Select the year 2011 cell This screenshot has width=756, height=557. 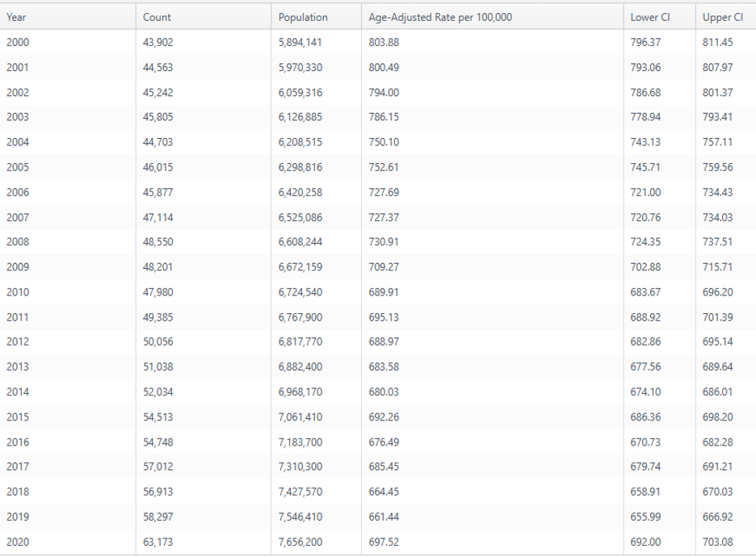(18, 317)
